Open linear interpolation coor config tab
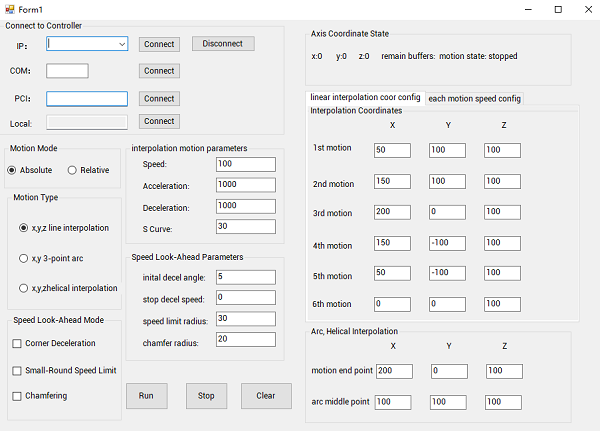This screenshot has height=431, width=600. [x=365, y=97]
